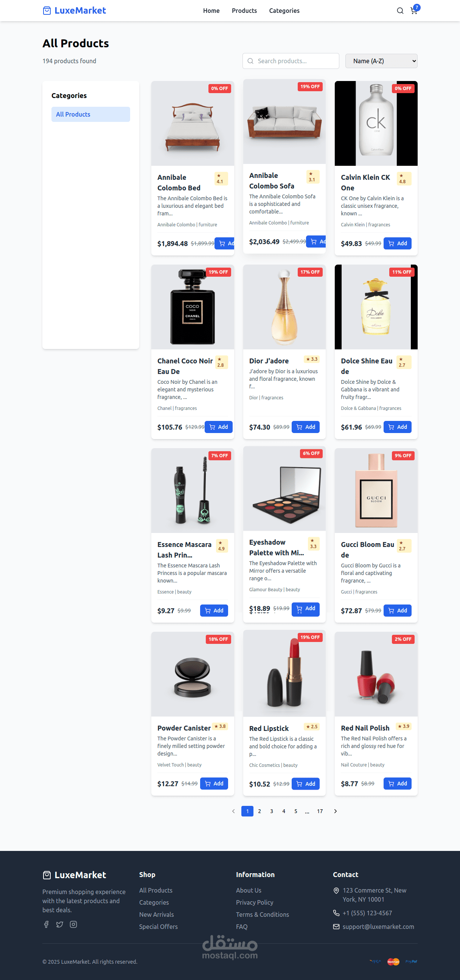Select the Products menu item
460x980 pixels.
(x=244, y=11)
